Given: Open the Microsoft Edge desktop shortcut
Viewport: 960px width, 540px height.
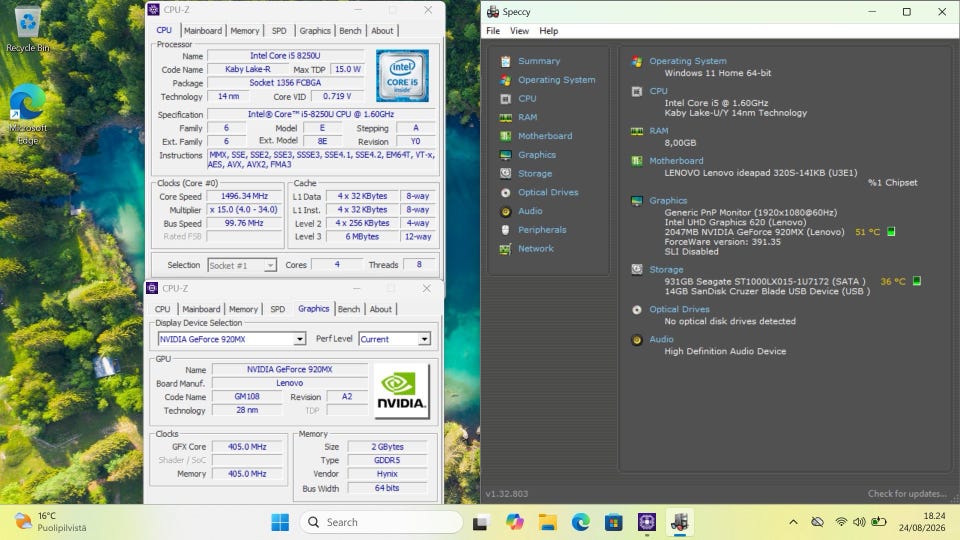Looking at the screenshot, I should point(28,114).
